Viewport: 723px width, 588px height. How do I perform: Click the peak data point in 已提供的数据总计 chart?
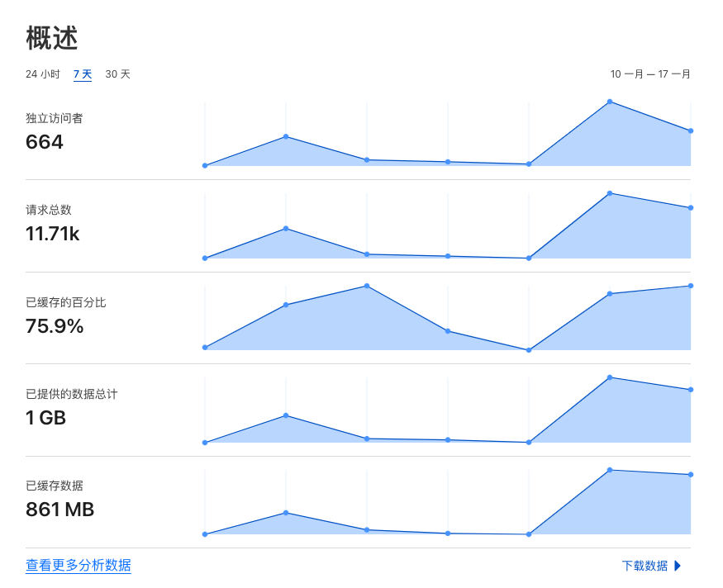(x=610, y=377)
